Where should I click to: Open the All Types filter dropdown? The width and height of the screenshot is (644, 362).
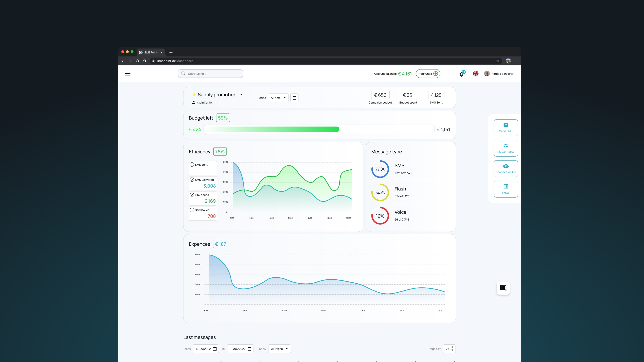coord(279,349)
